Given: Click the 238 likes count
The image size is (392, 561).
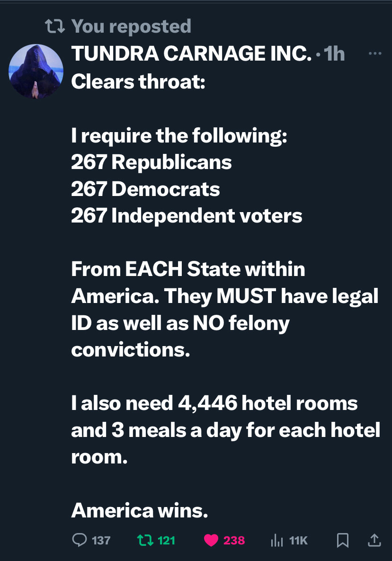Looking at the screenshot, I should pyautogui.click(x=234, y=540).
